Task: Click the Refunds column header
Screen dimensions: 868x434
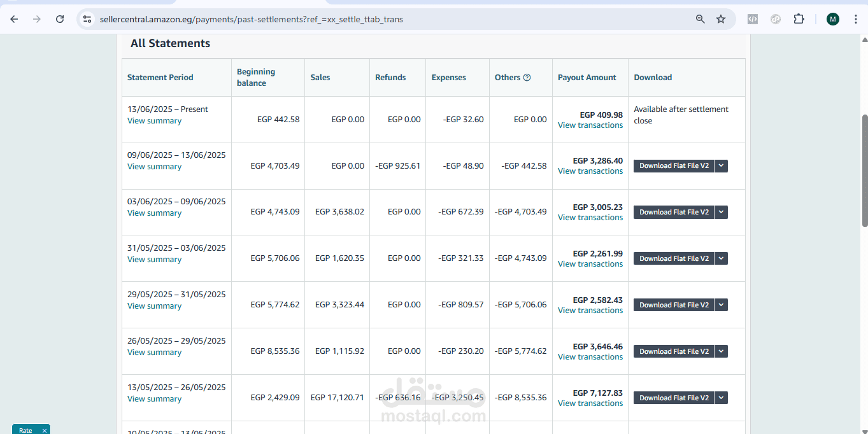Action: point(390,78)
